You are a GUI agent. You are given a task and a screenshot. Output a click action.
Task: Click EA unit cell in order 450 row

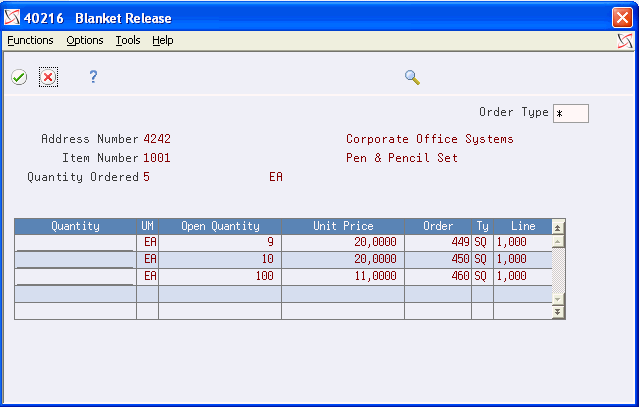pyautogui.click(x=148, y=260)
